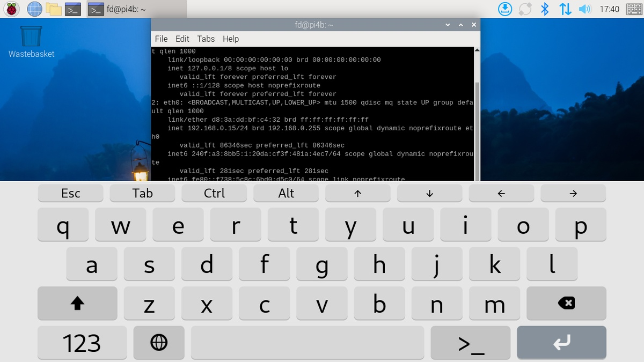Open the Bluetooth tray menu
Screen dimensions: 644x362
point(545,9)
